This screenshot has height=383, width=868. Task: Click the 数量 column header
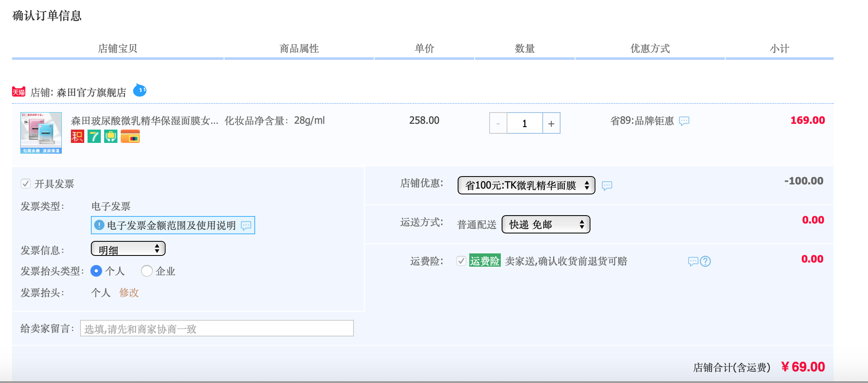525,49
